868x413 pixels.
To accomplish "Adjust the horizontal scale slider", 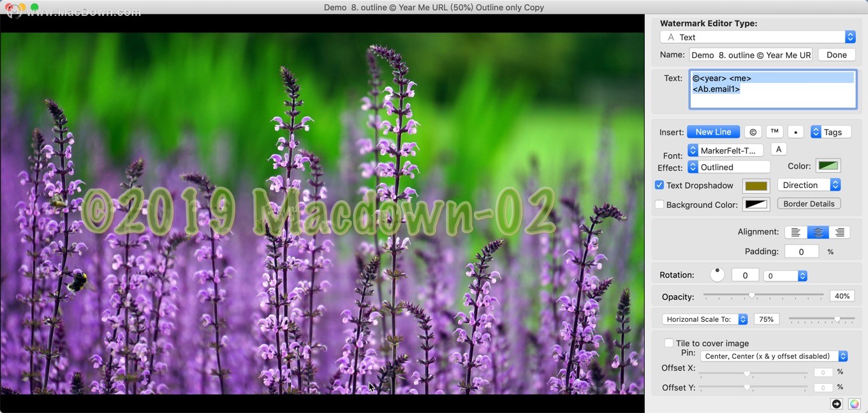I will pos(822,319).
